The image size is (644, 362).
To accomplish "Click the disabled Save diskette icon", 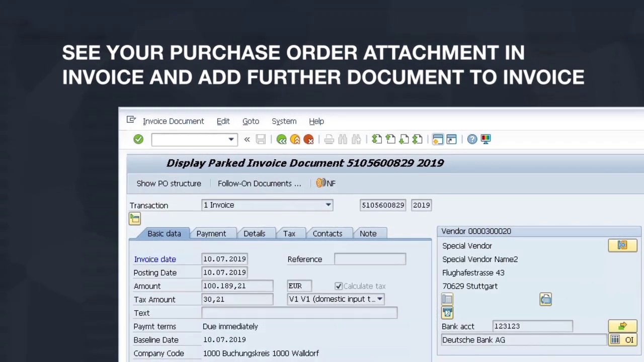I will [x=261, y=139].
